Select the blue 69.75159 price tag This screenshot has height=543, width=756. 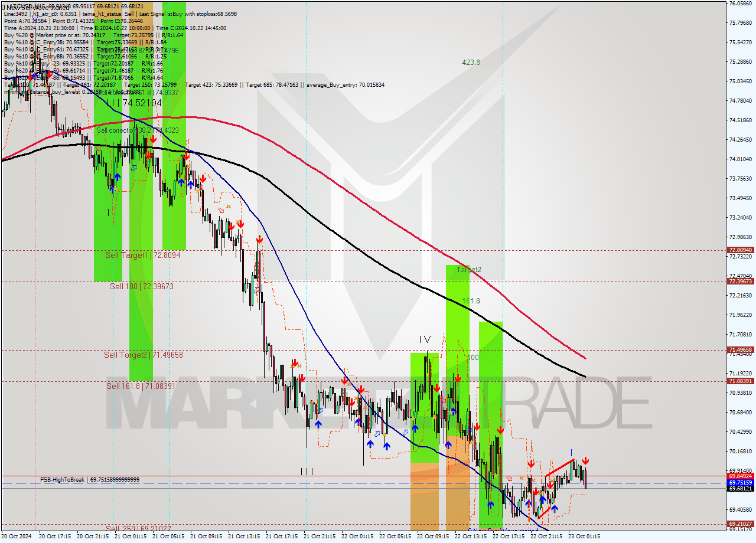tap(741, 483)
